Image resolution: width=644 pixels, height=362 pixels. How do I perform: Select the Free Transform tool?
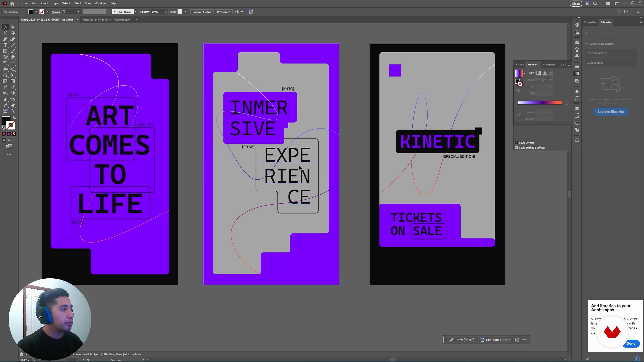13,69
